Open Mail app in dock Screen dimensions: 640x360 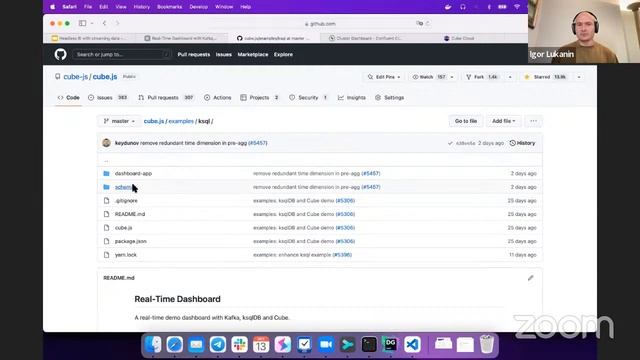[x=196, y=344]
